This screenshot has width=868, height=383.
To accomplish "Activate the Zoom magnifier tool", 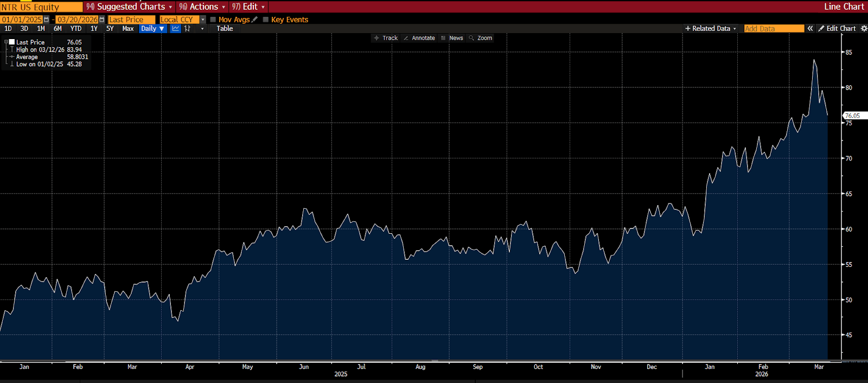I will (x=480, y=38).
